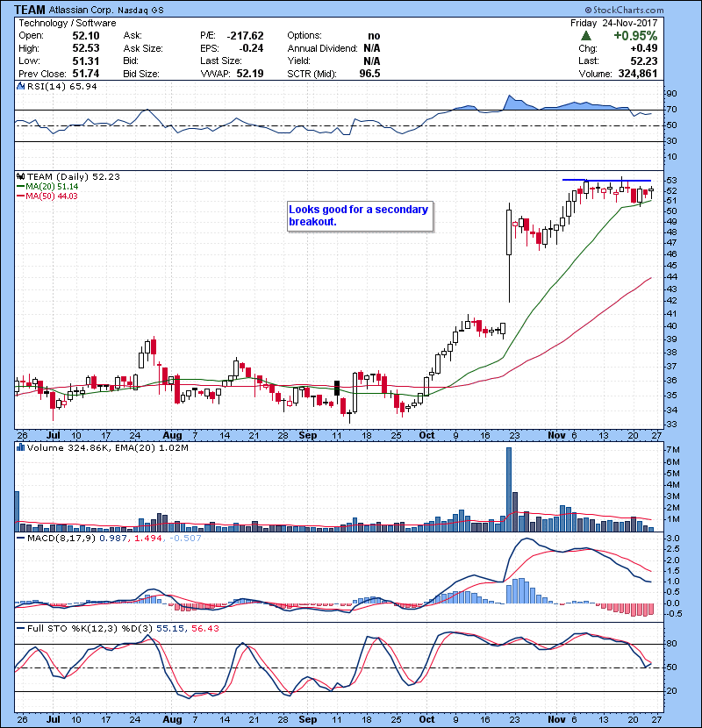Click the Technology / Software sector label
The height and width of the screenshot is (728, 702).
[x=68, y=23]
